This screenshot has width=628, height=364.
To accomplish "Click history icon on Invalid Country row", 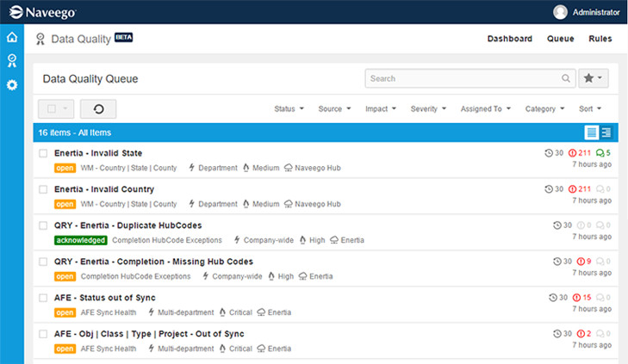I will tap(548, 188).
